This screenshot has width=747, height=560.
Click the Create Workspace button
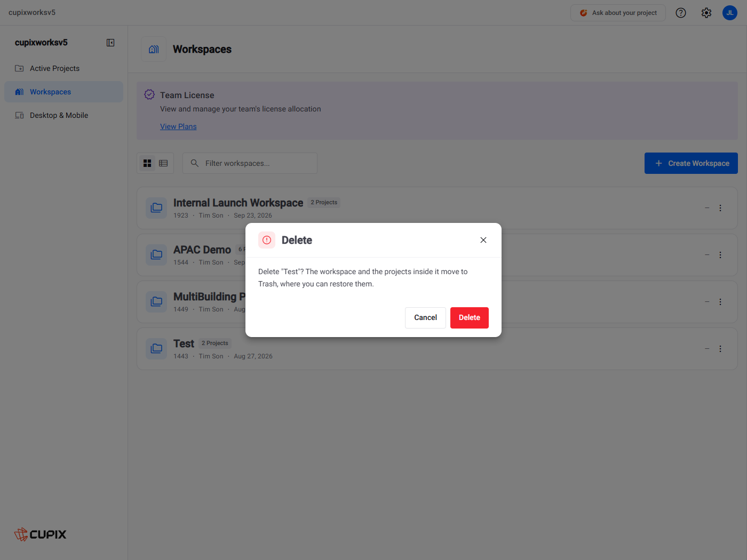click(691, 163)
